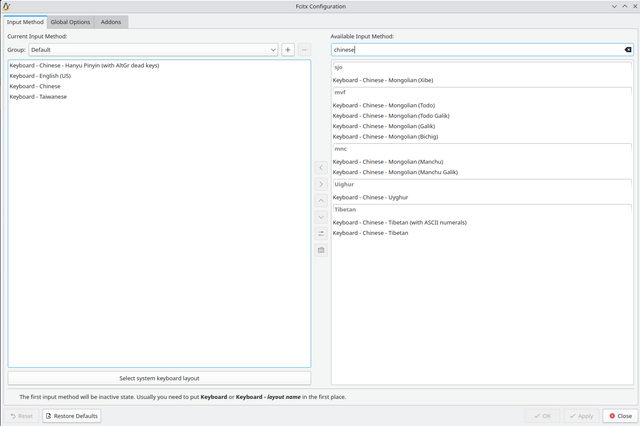Select Keyboard - Chinese in current list
Image resolution: width=640 pixels, height=426 pixels.
tap(159, 87)
